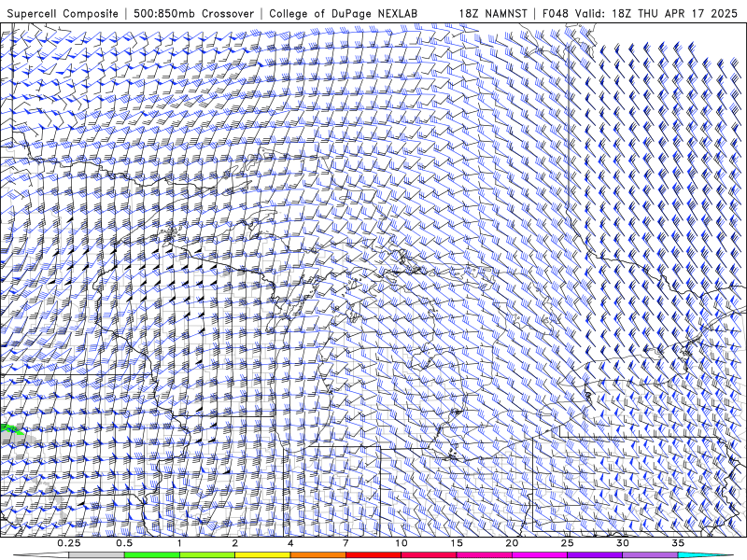Screen dimensions: 747x560
Task: Click the legend value 30
Action: pos(623,543)
